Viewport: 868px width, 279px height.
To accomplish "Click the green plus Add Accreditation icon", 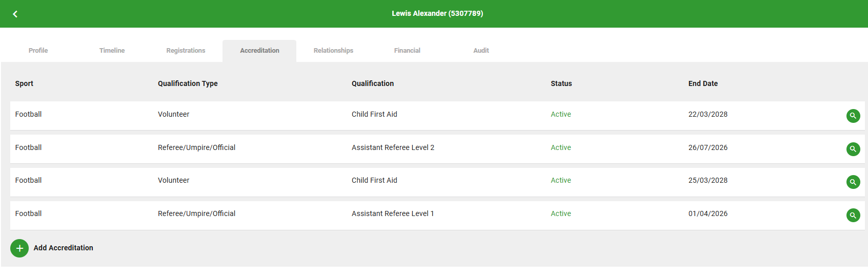I will pyautogui.click(x=19, y=248).
